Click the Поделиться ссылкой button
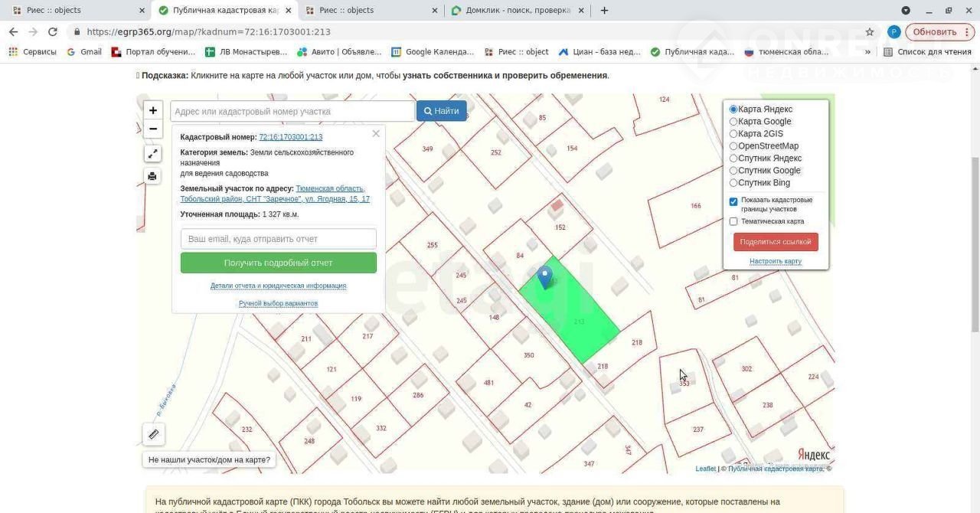This screenshot has height=513, width=980. coord(775,242)
